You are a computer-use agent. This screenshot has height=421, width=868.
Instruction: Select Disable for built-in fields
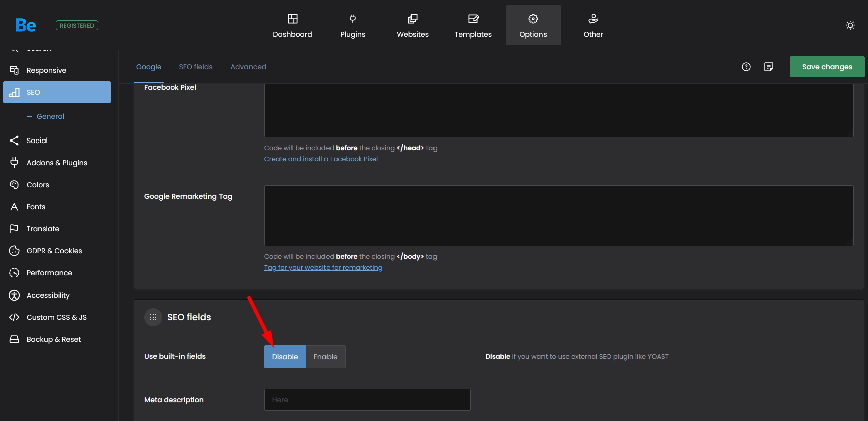(285, 357)
